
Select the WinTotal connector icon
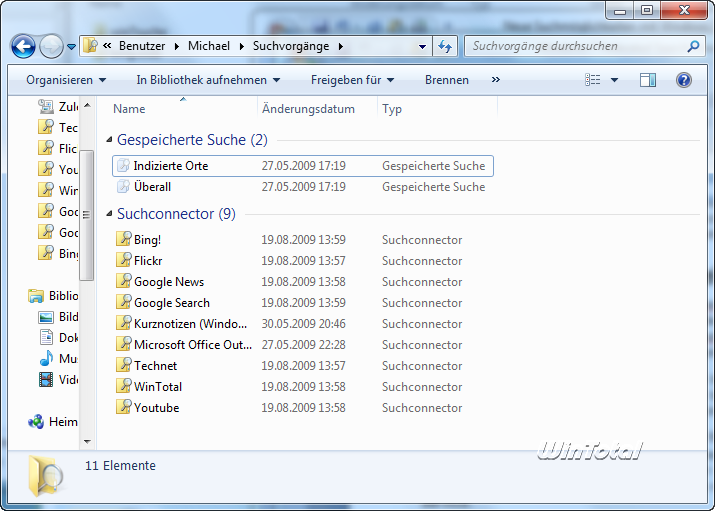123,386
